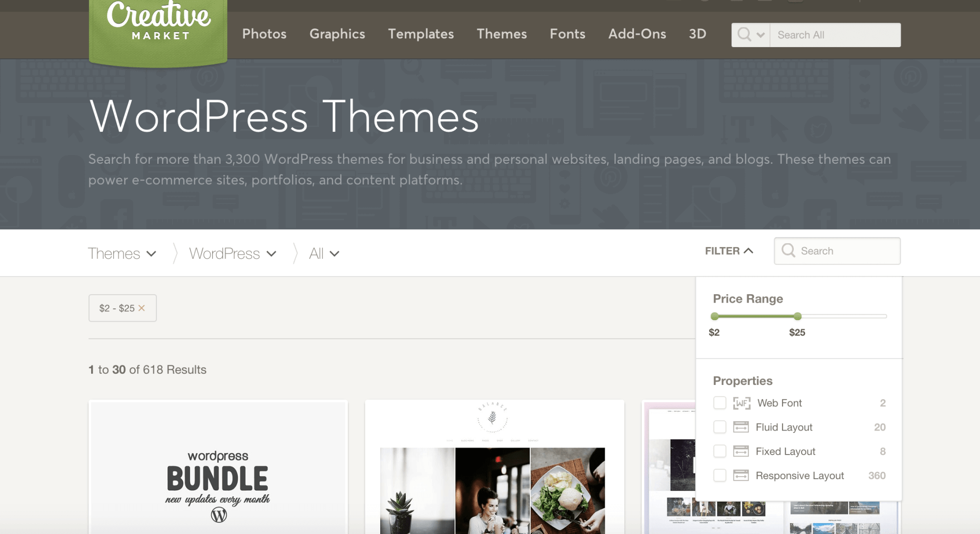Open the Add-Ons menu
Viewport: 980px width, 534px height.
[637, 34]
